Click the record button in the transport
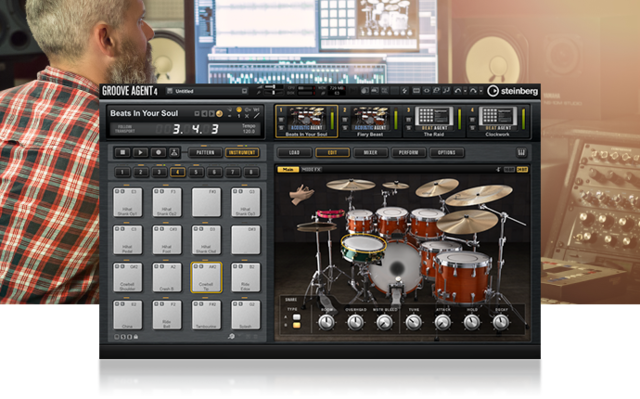640x399 pixels. [158, 153]
